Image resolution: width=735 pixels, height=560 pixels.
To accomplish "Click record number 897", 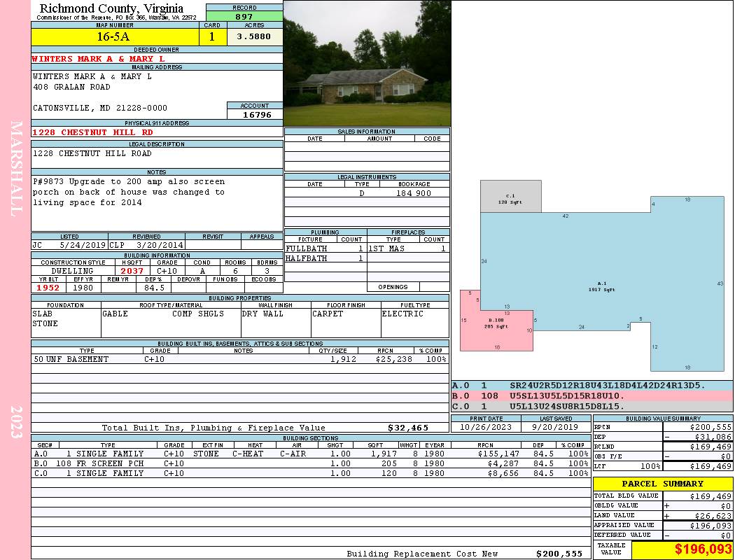I will 244,16.
